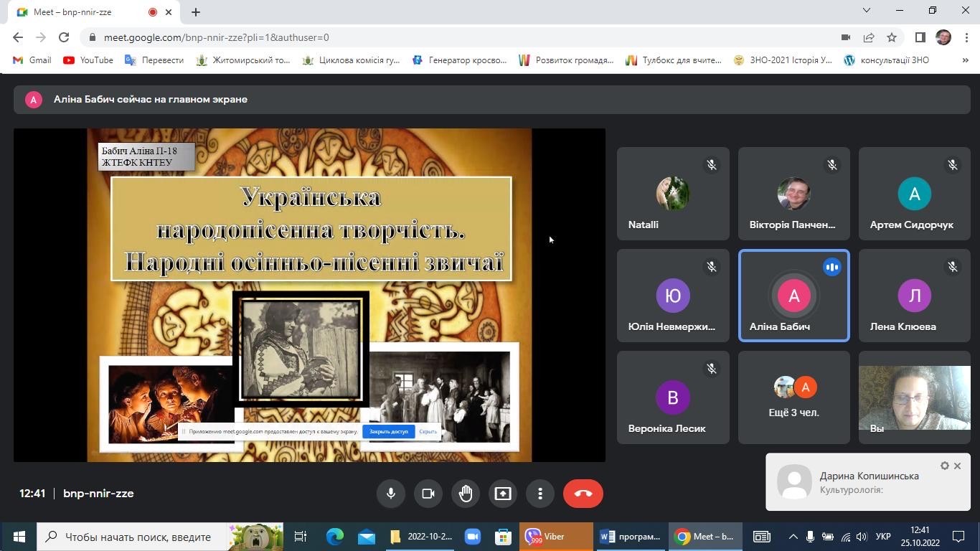Open the Розвиток громадя... bookmark

coord(566,60)
